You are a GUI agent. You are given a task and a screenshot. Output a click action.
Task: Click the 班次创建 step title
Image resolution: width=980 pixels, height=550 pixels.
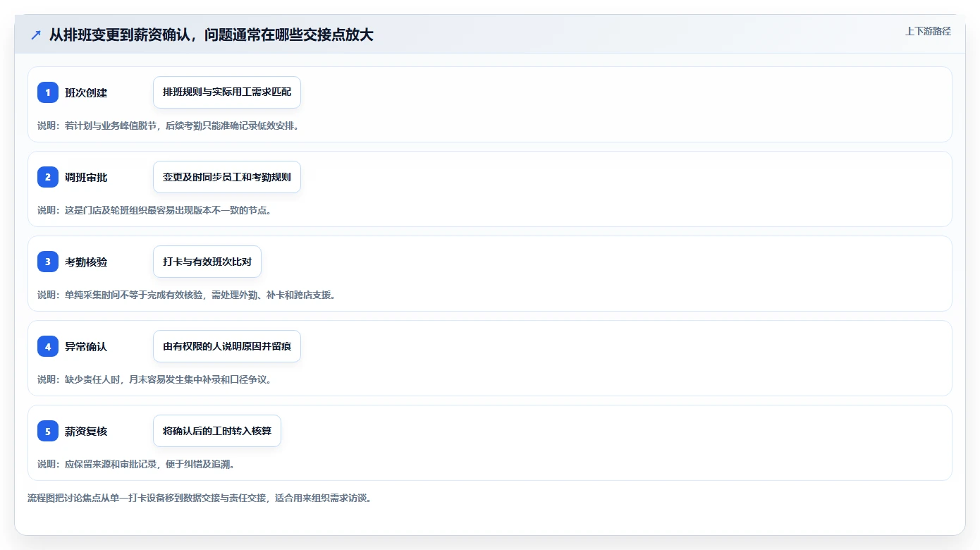86,92
